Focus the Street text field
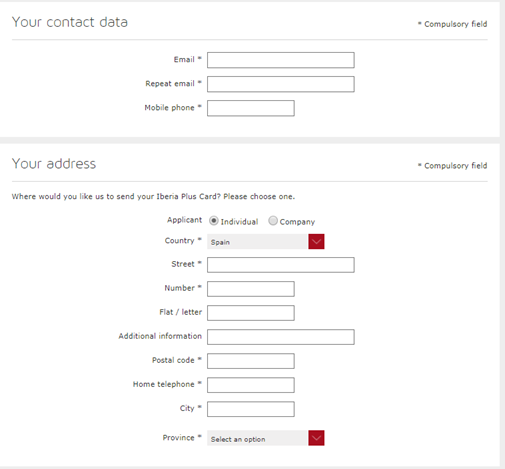This screenshot has width=505, height=469. (281, 265)
